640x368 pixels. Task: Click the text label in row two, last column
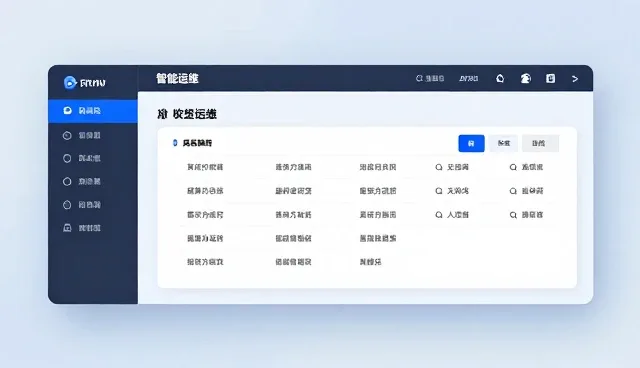click(x=532, y=191)
